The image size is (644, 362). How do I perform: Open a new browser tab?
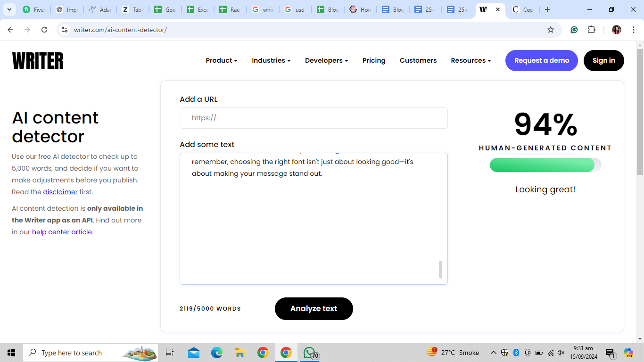click(x=547, y=9)
